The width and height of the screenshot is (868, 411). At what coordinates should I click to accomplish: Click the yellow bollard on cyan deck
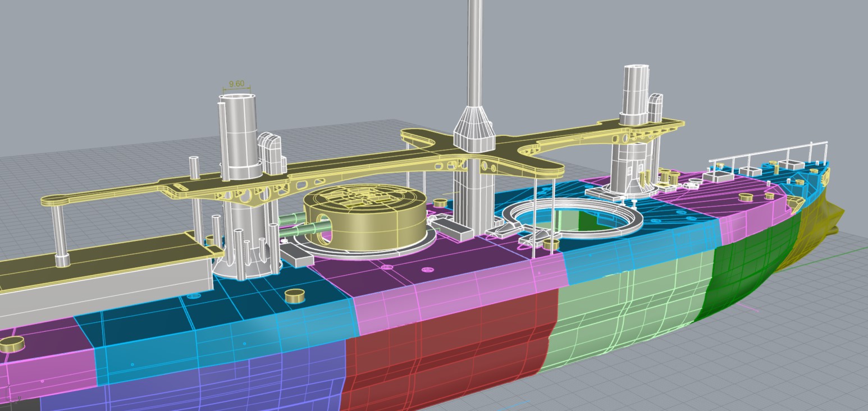(x=294, y=295)
